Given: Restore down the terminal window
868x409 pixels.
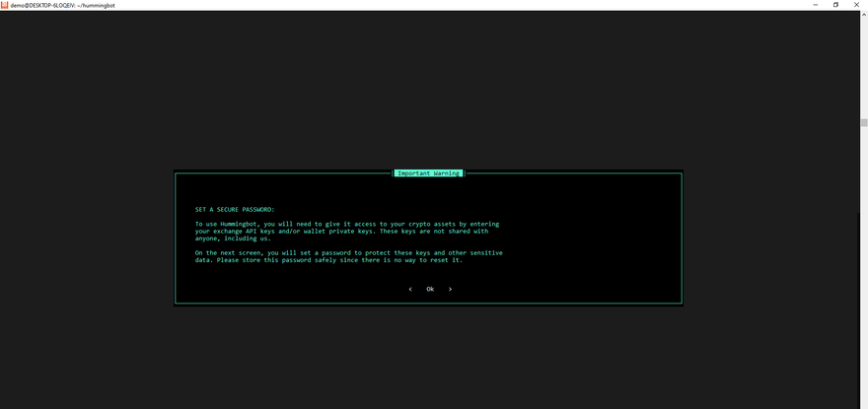Looking at the screenshot, I should [835, 5].
